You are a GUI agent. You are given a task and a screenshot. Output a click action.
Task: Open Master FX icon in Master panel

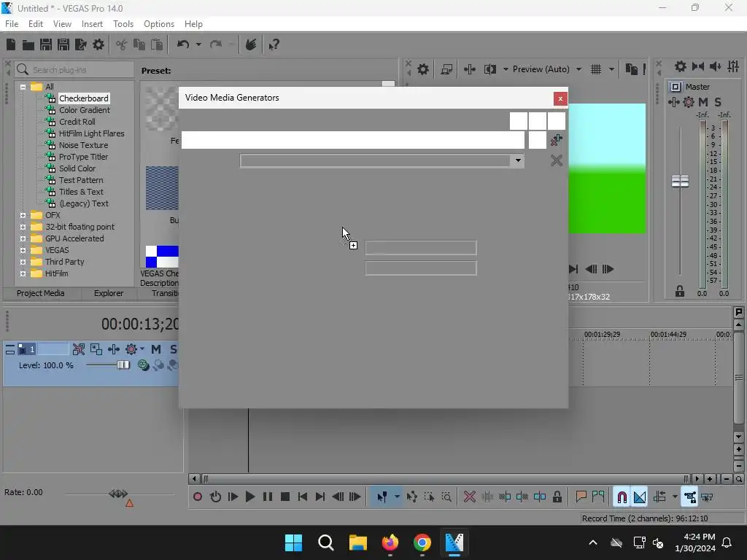[689, 102]
